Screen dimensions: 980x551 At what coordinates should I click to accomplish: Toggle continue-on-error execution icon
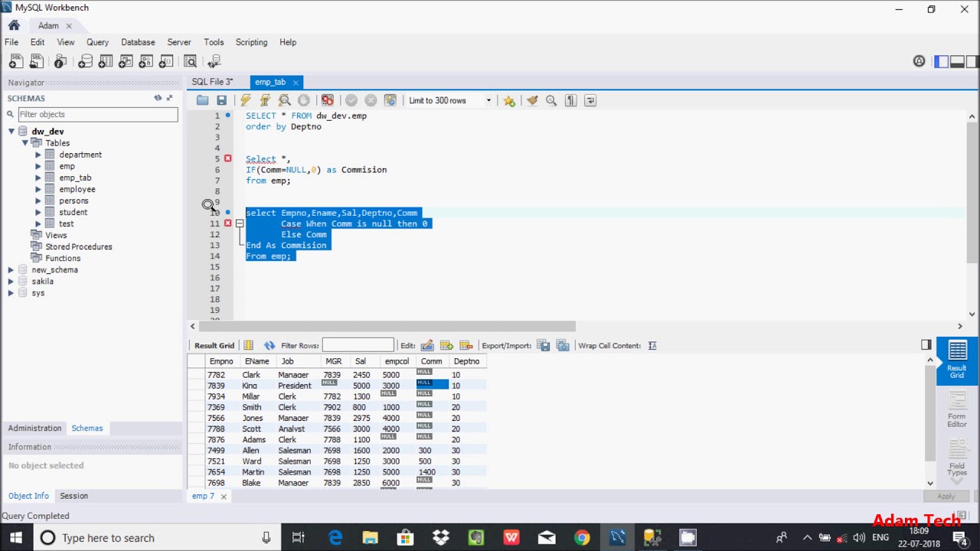(x=328, y=100)
